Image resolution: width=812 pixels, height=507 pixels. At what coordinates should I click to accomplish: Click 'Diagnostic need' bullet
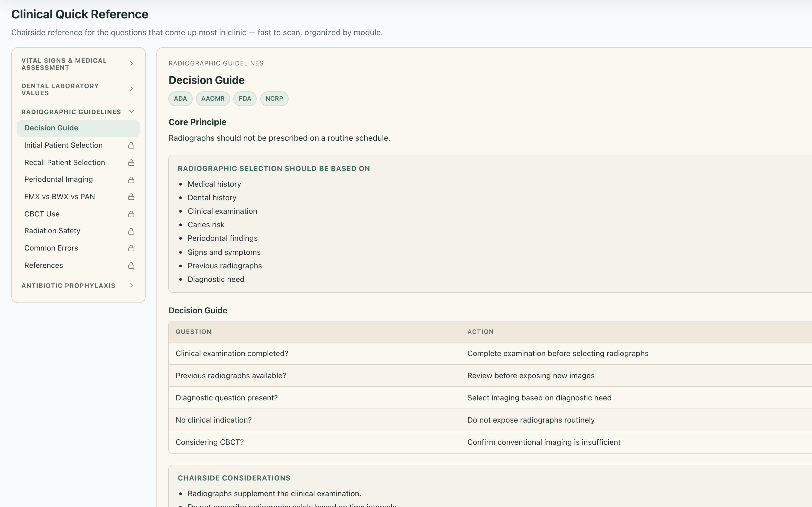[x=216, y=279]
